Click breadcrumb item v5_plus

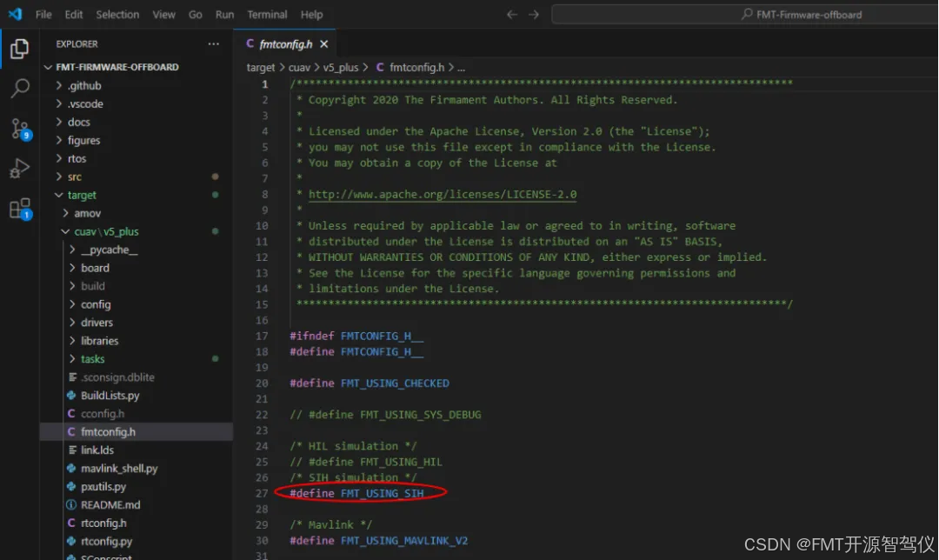[341, 67]
